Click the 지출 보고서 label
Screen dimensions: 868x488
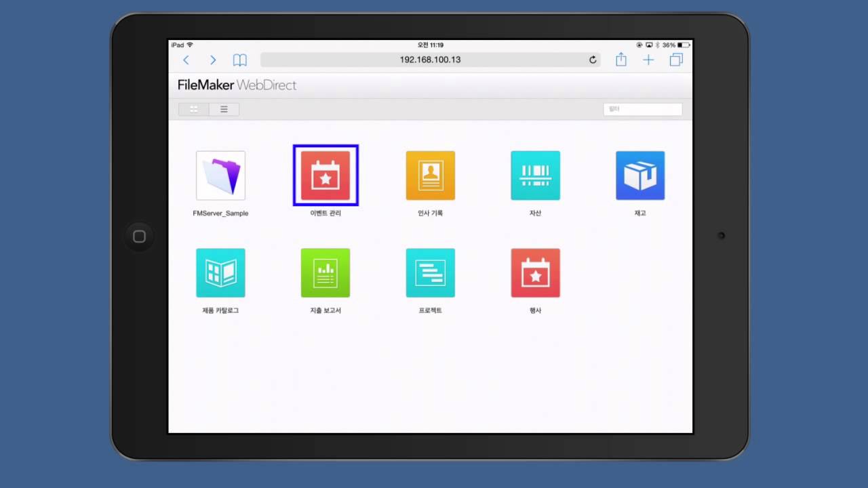325,310
